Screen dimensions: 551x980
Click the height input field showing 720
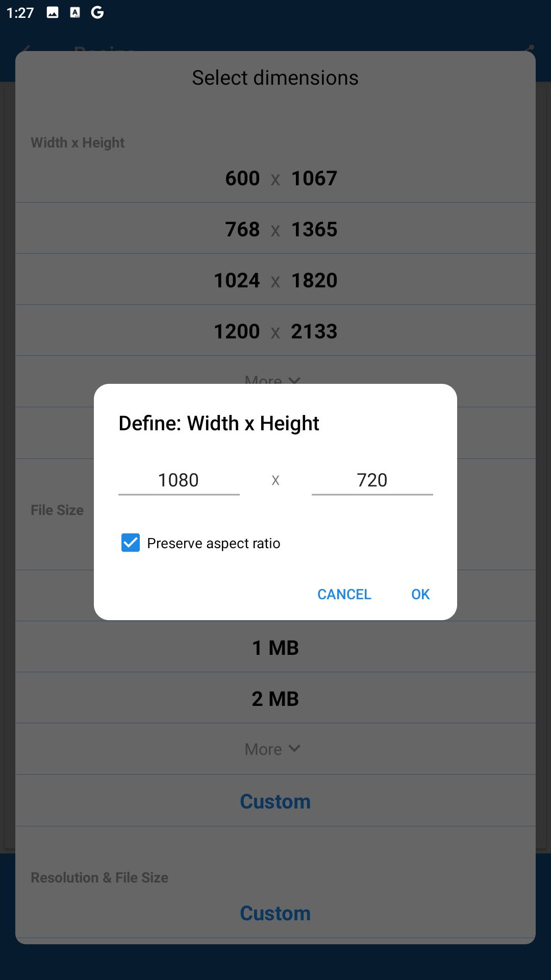(x=372, y=480)
